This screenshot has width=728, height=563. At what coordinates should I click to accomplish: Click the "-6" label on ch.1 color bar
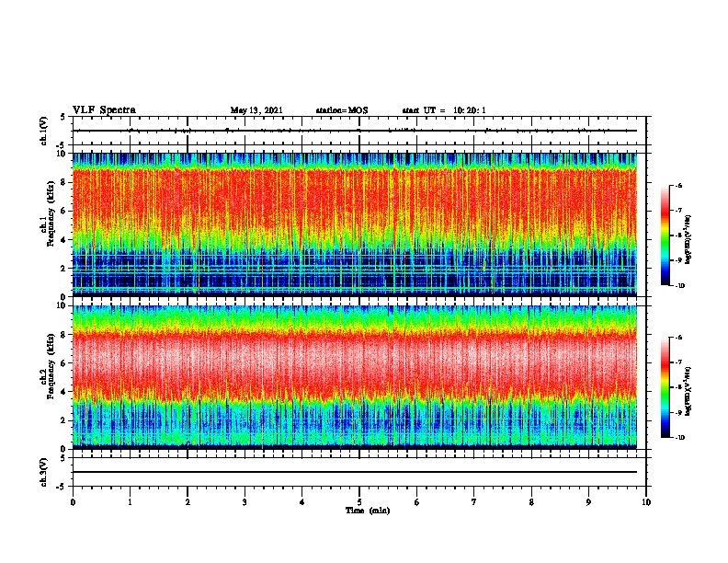click(678, 186)
